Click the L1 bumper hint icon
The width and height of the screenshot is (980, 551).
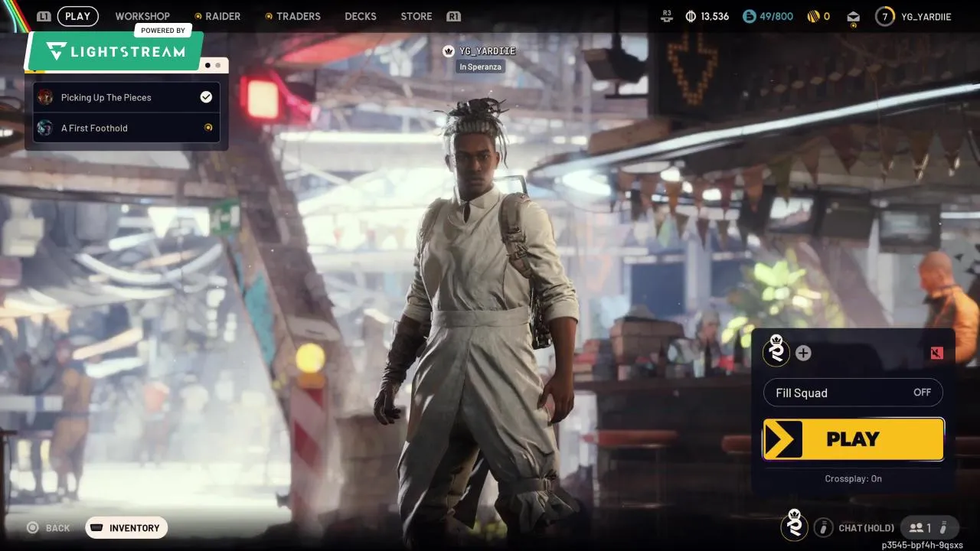[44, 16]
